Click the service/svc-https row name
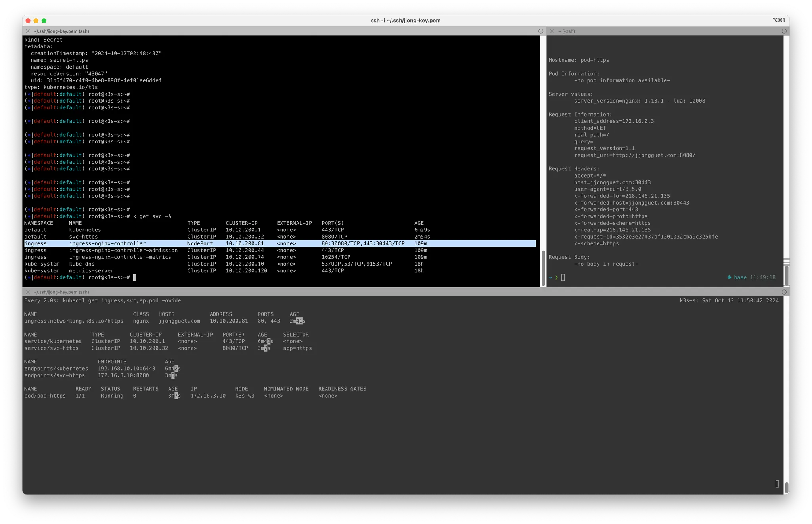Viewport: 812px width, 524px height. pyautogui.click(x=52, y=348)
